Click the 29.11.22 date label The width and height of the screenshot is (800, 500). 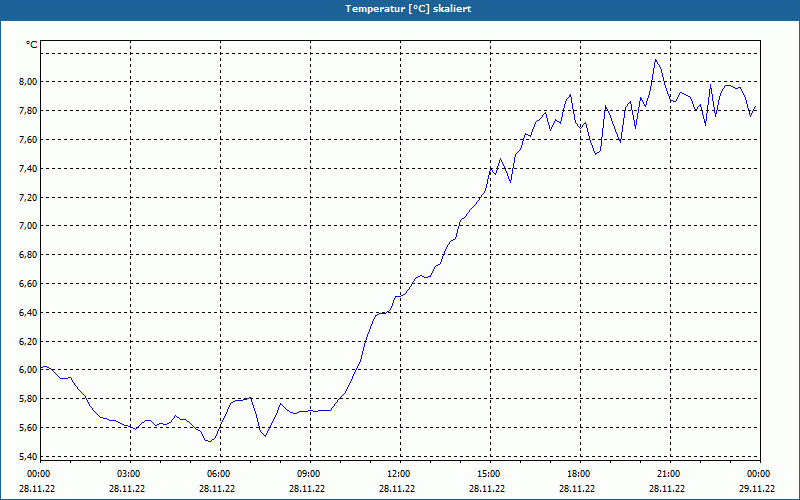(757, 488)
